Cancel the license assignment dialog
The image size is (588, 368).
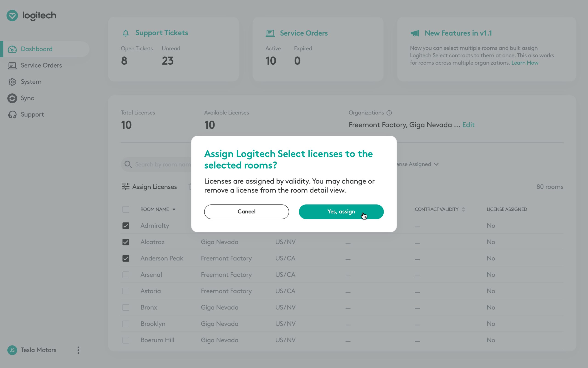click(246, 212)
